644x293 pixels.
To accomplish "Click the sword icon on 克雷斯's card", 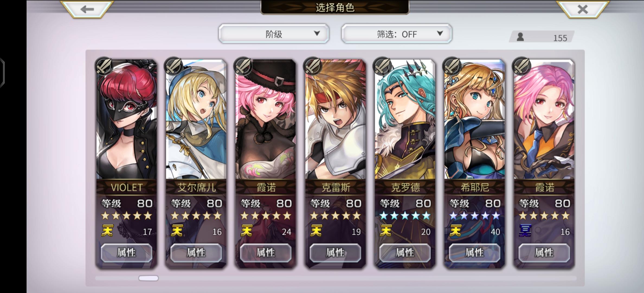I will coord(313,66).
